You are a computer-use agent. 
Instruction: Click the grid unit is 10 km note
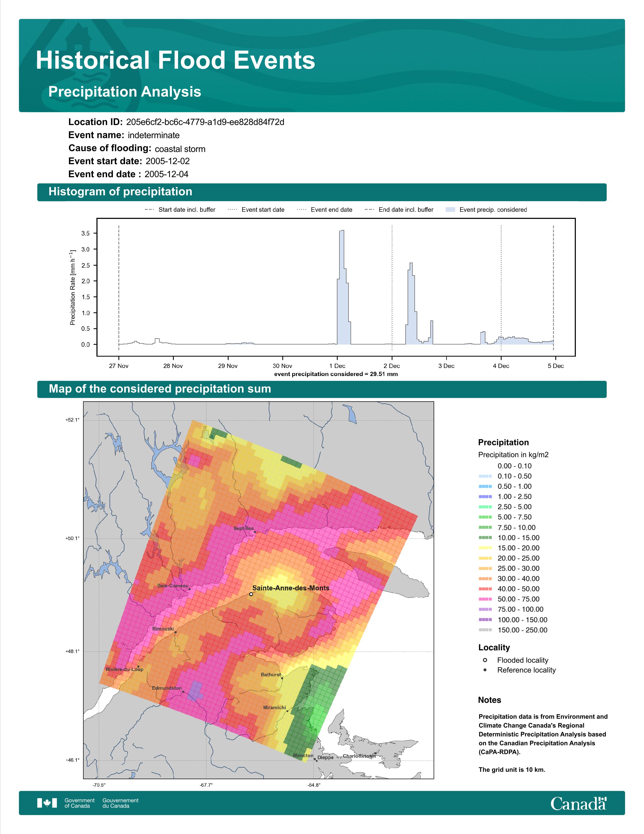tap(512, 770)
